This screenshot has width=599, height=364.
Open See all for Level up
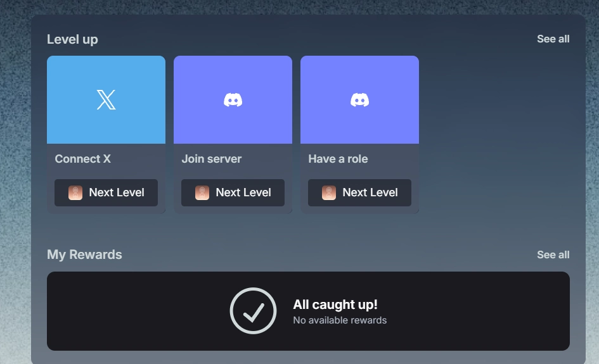553,39
